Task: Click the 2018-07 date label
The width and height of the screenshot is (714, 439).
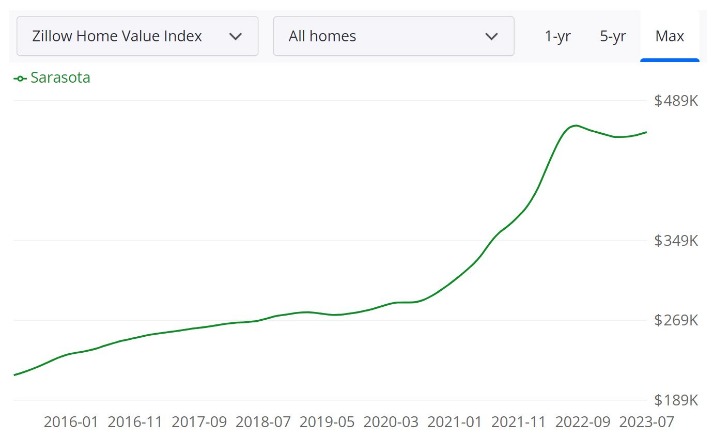Action: (x=263, y=422)
